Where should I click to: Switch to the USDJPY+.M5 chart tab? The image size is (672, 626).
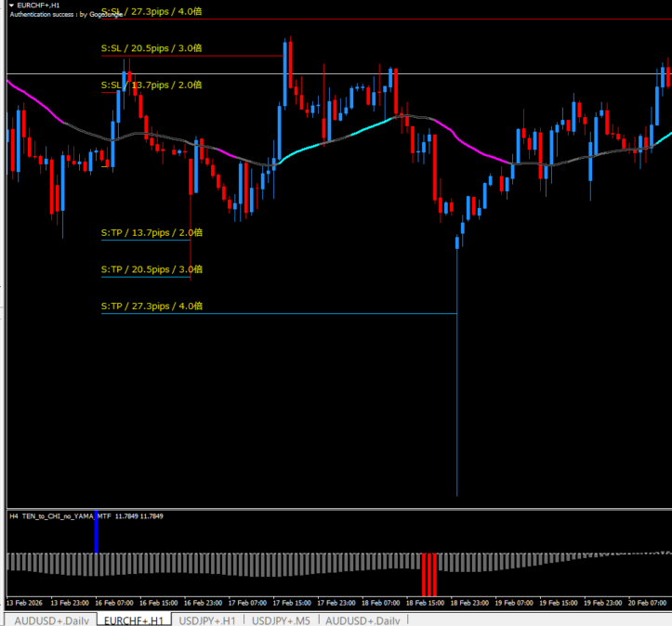click(x=282, y=619)
